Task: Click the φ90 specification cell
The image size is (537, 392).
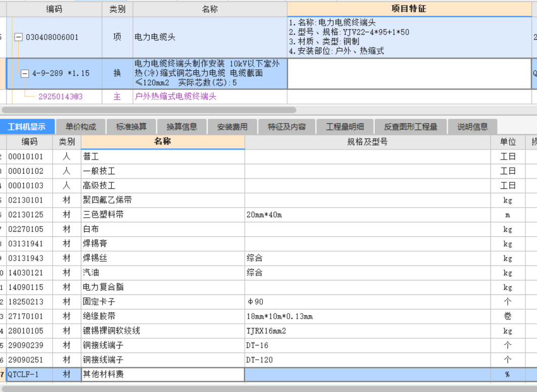Action: click(368, 302)
